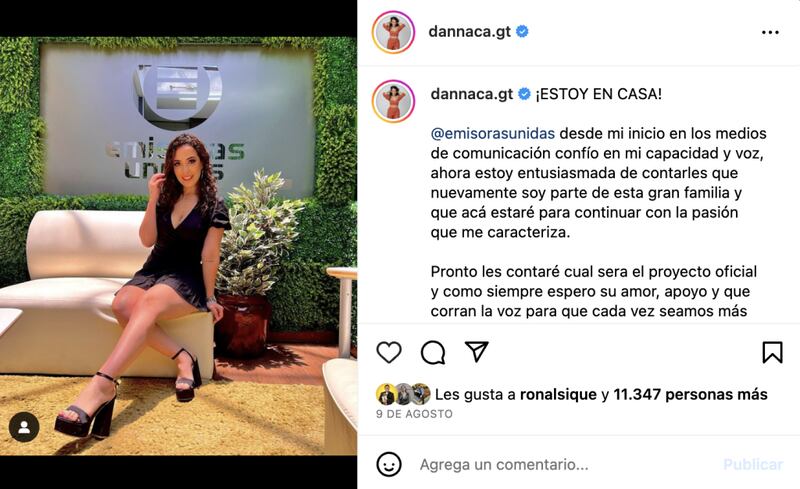The width and height of the screenshot is (800, 489).
Task: Like the post with the heart icon
Action: coord(389,352)
